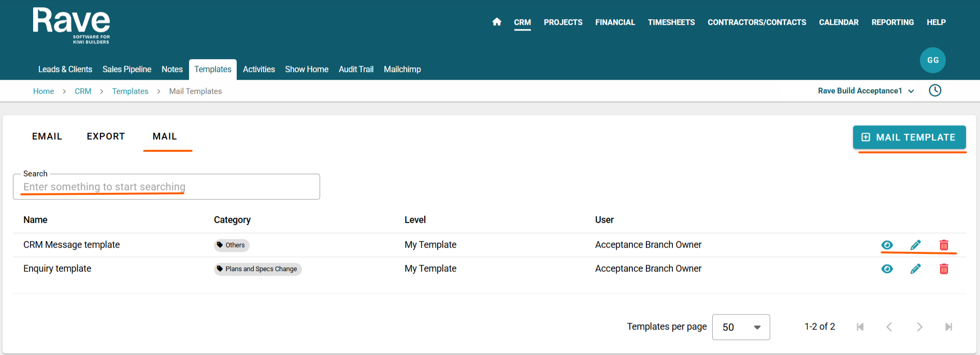Viewport: 980px width, 355px height.
Task: Go to the last page of templates
Action: tap(948, 327)
